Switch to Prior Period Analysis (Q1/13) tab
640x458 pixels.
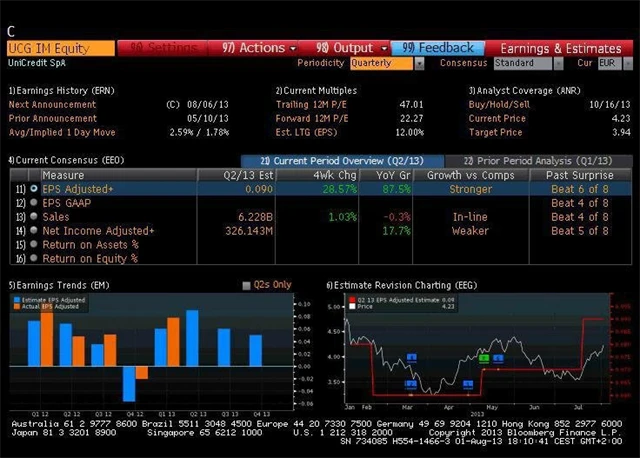coord(538,161)
